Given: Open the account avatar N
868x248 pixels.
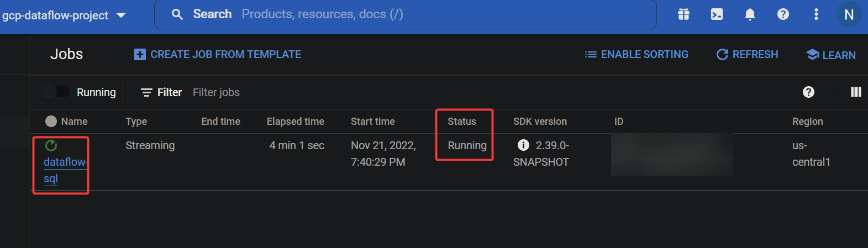Looking at the screenshot, I should tap(849, 14).
